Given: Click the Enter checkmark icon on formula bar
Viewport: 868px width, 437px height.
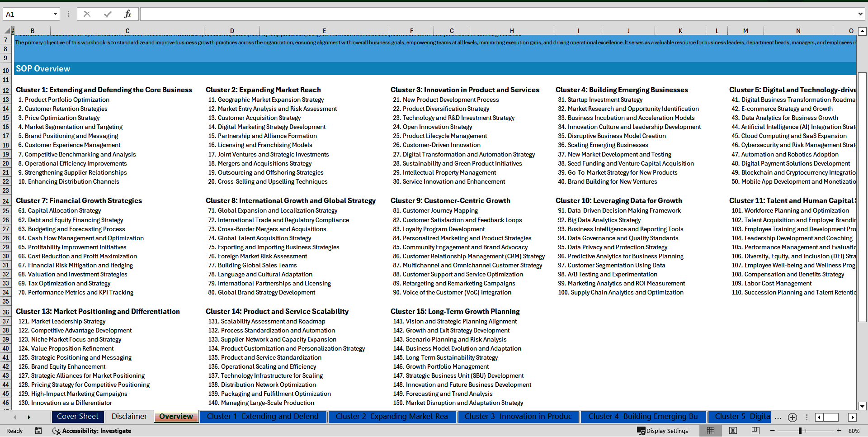Looking at the screenshot, I should (x=107, y=14).
